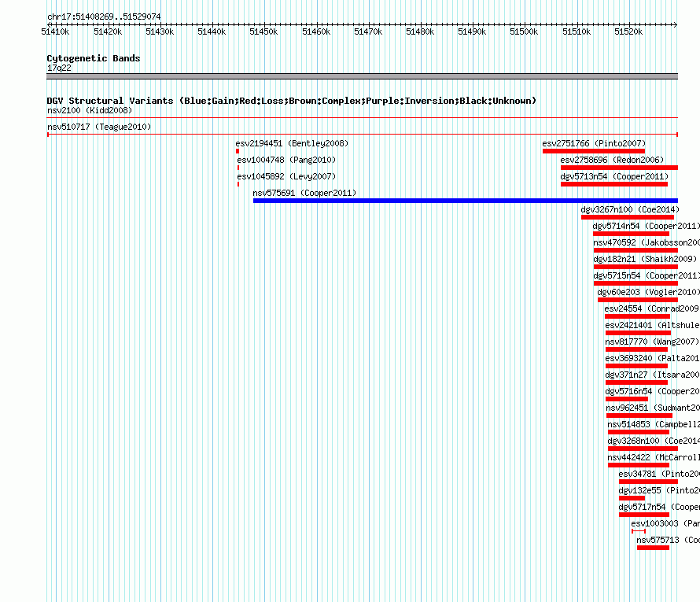Open the esv3693240 variant label
Image resolution: width=700 pixels, height=602 pixels.
click(652, 358)
